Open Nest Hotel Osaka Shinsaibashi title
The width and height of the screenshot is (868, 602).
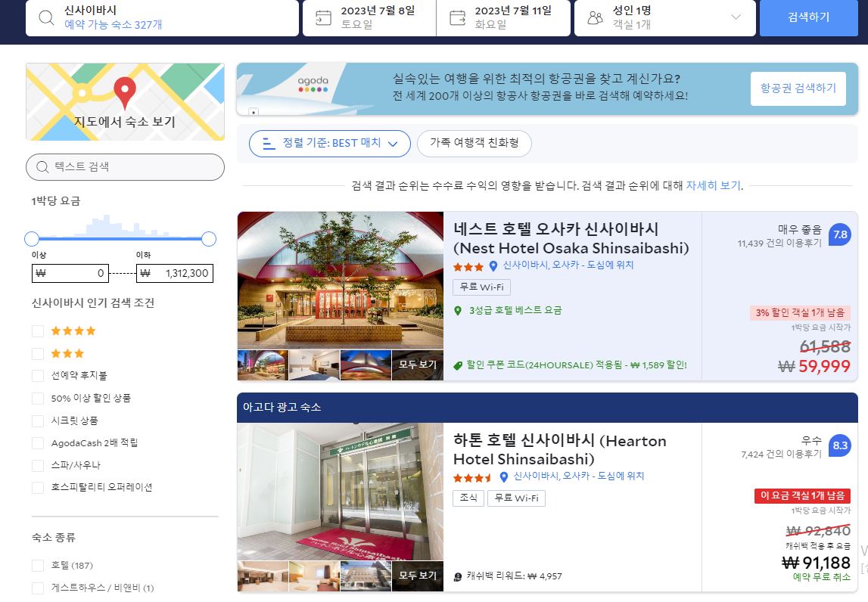[571, 238]
